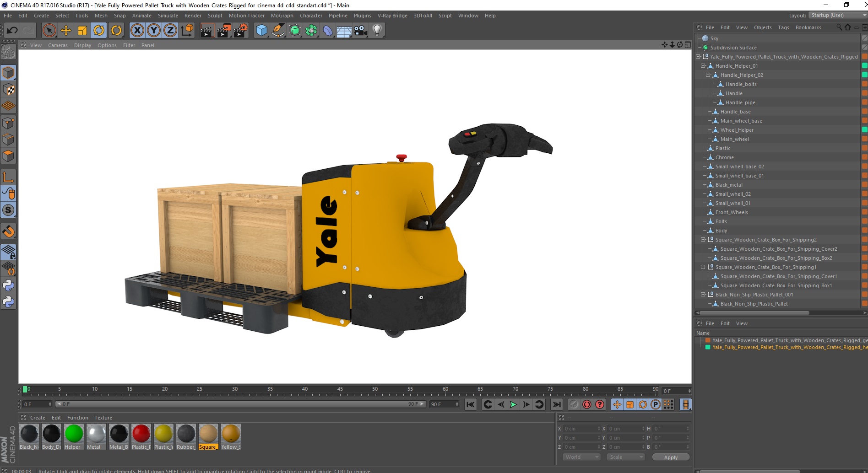The image size is (868, 473).
Task: Render the active view
Action: [207, 31]
